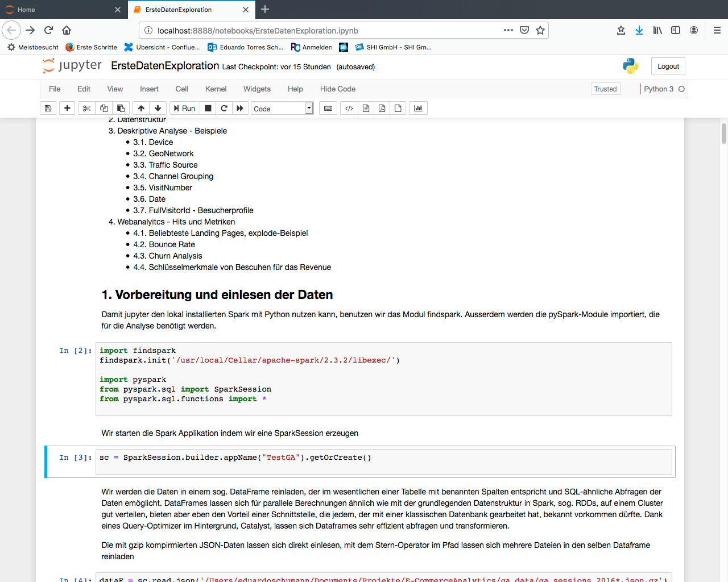Viewport: 728px width, 582px height.
Task: Open the cell type dropdown showing Code
Action: [282, 109]
